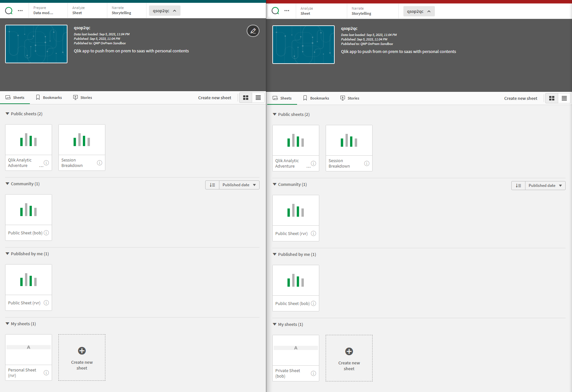
Task: Click app thumbnail image in right header
Action: [x=304, y=45]
